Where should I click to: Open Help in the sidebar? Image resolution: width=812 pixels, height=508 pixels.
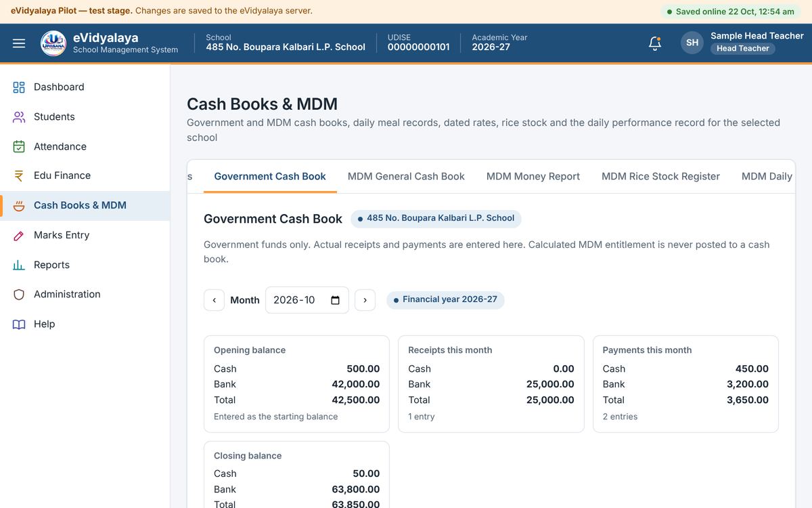85,324
